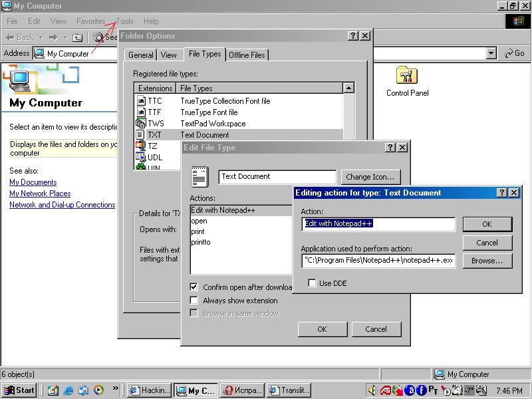
Task: Click scroll-up arrow of Registered file types list
Action: point(348,88)
